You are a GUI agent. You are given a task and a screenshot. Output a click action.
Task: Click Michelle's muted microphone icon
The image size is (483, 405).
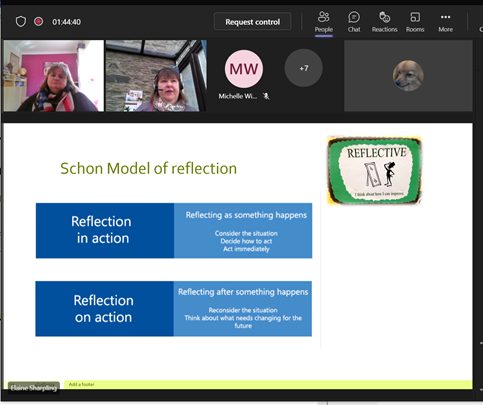[266, 96]
